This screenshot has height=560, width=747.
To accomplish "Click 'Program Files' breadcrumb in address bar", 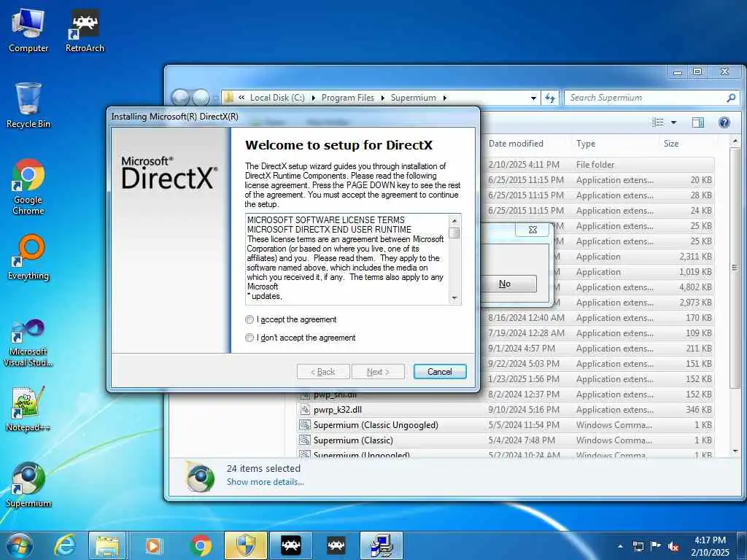I will tap(348, 98).
